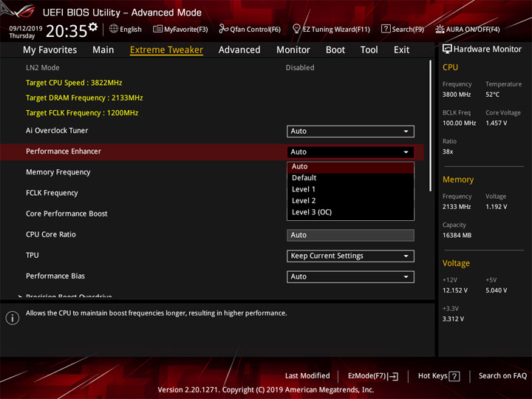Click the Target DRAM Frequency : 2133MHz text
This screenshot has width=532, height=399.
tap(84, 98)
